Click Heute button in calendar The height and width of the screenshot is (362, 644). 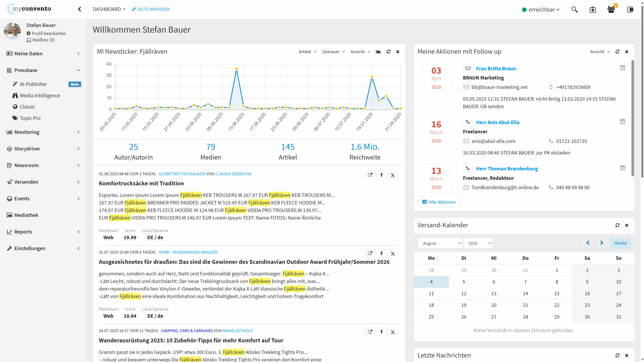click(x=620, y=243)
